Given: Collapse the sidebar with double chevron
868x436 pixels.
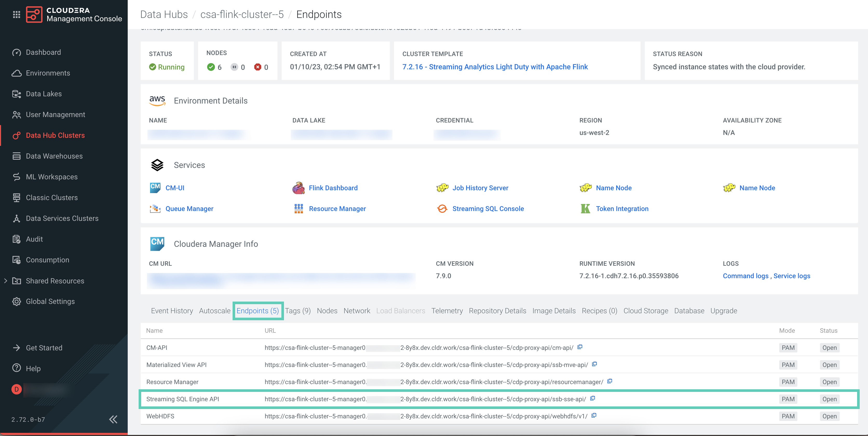Looking at the screenshot, I should coord(113,419).
